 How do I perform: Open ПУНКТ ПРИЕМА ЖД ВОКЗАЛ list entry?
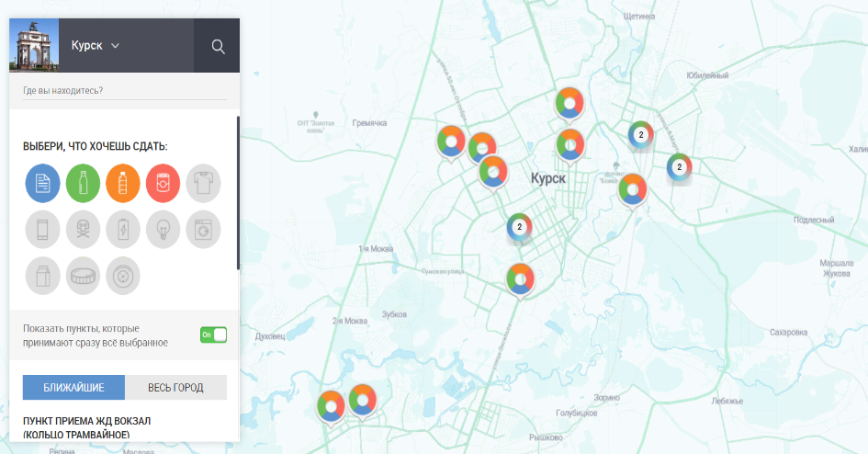pos(87,428)
